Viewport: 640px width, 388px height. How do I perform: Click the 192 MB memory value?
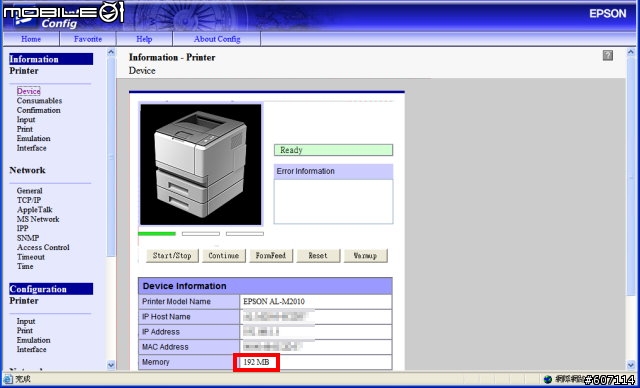(x=256, y=362)
